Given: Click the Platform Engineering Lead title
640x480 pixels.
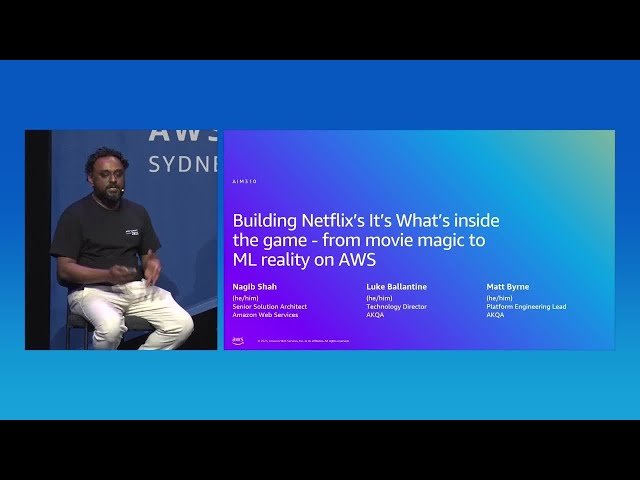Looking at the screenshot, I should pos(526,306).
